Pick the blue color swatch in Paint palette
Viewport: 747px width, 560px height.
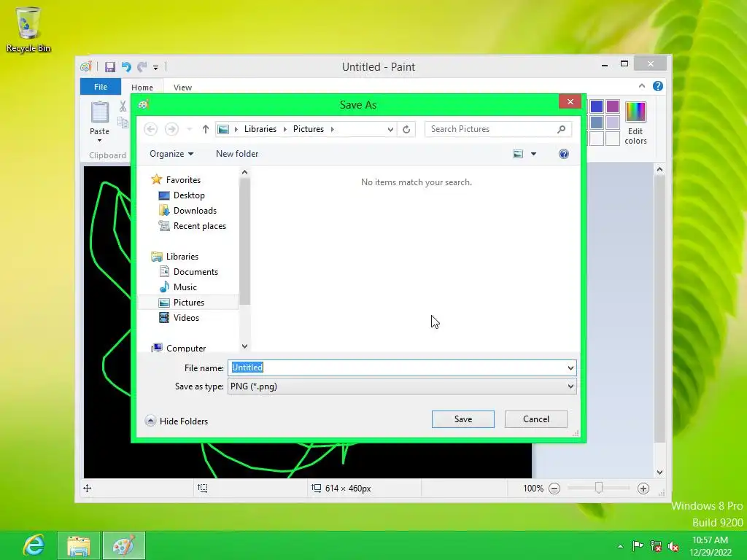(597, 106)
